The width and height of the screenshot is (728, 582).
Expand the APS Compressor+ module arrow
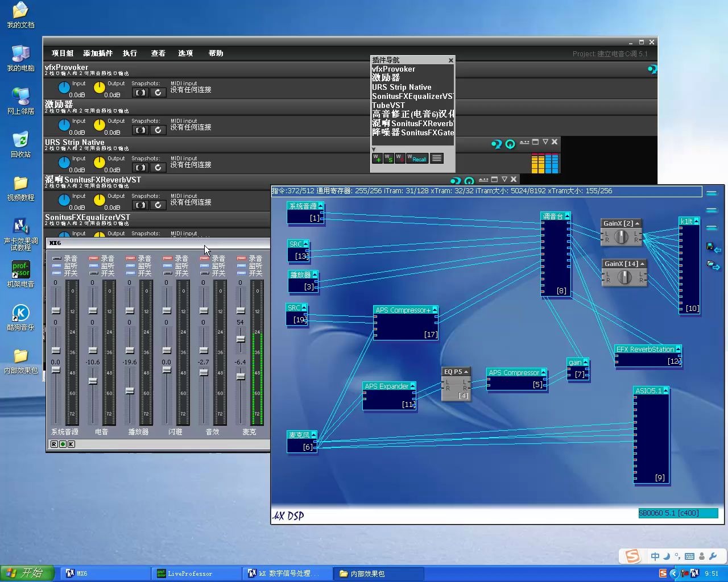pos(435,310)
